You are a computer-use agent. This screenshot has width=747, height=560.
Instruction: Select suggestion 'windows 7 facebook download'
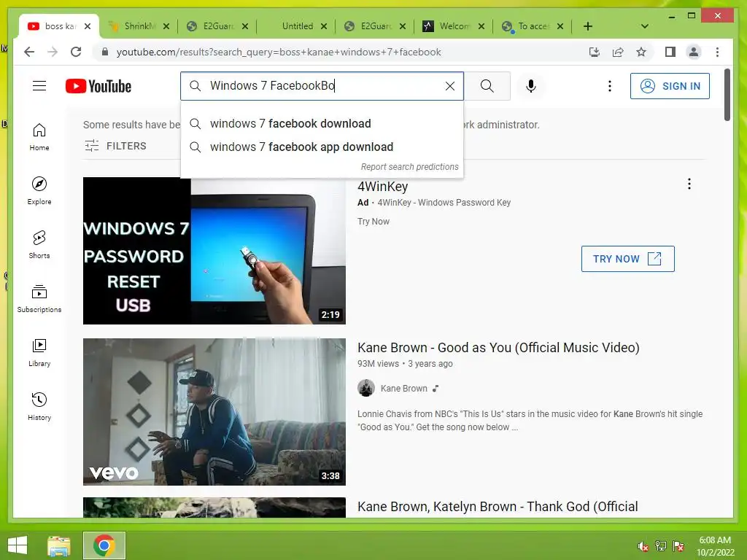pos(322,123)
